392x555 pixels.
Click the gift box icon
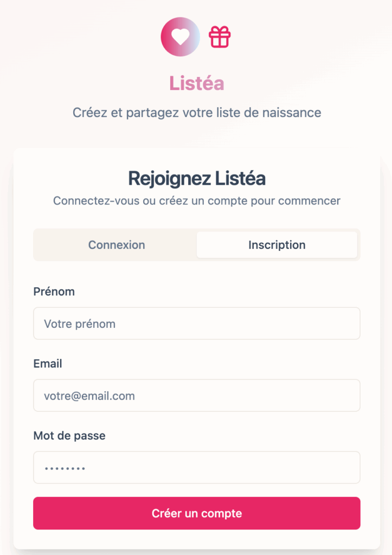coord(220,37)
